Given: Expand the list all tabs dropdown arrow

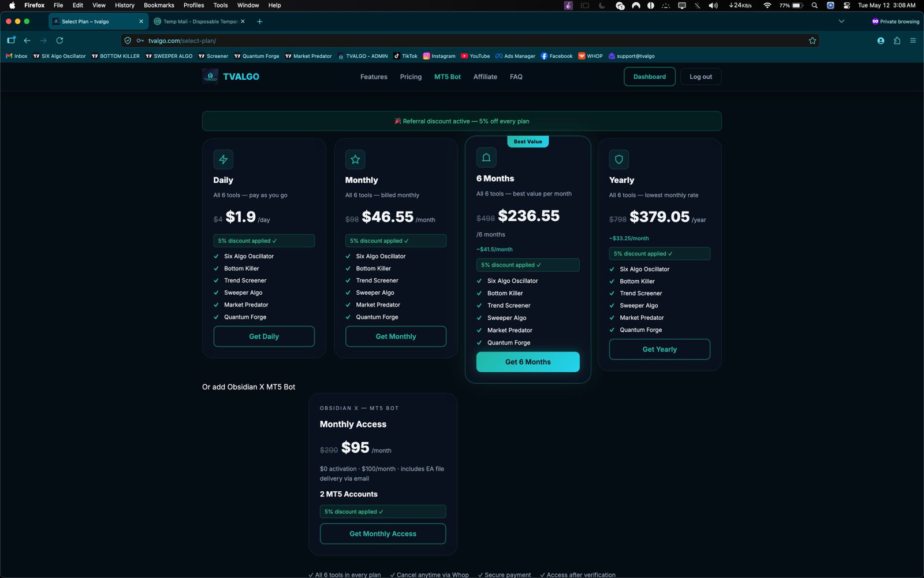Looking at the screenshot, I should point(841,21).
